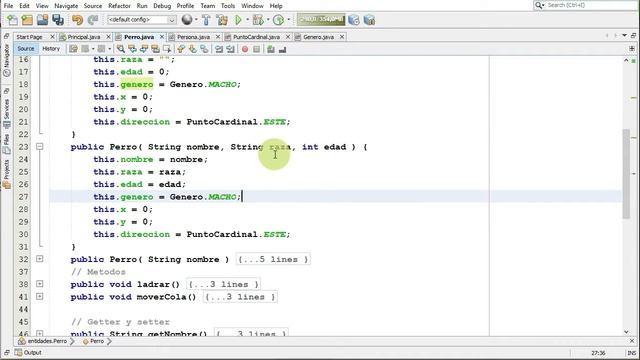Toggle Rectangular Selection icon
This screenshot has height=360, width=640.
167,49
